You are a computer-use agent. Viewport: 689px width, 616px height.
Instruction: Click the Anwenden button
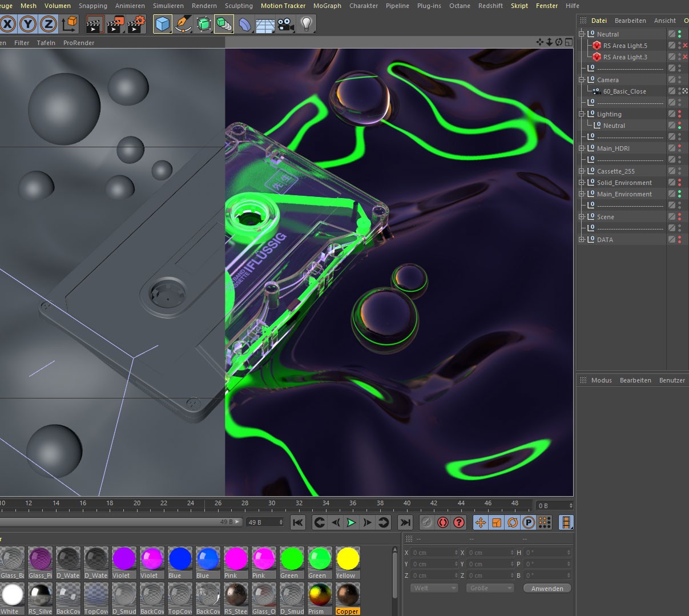pos(547,588)
